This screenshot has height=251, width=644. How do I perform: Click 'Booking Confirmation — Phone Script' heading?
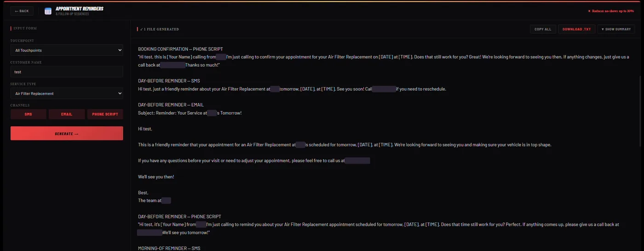click(x=180, y=49)
